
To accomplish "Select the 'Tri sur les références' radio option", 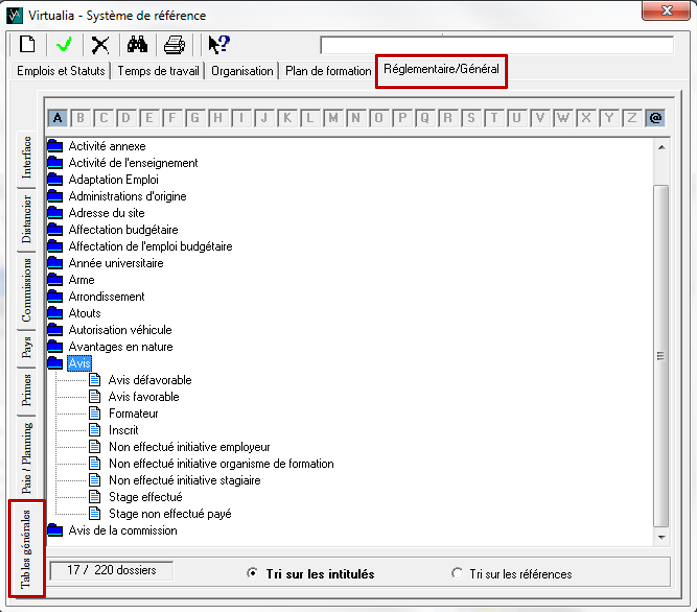I will pyautogui.click(x=458, y=574).
